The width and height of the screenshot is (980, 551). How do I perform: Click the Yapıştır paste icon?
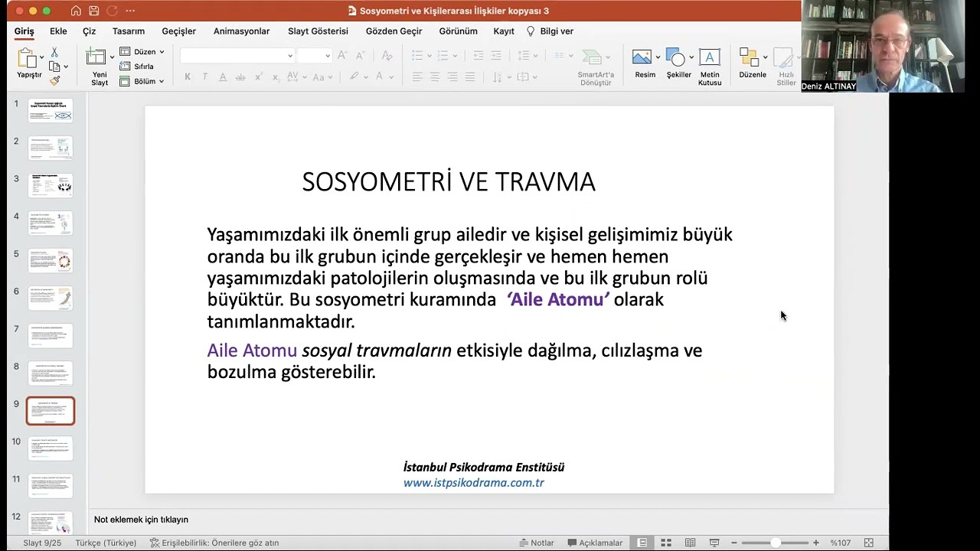pos(27,58)
